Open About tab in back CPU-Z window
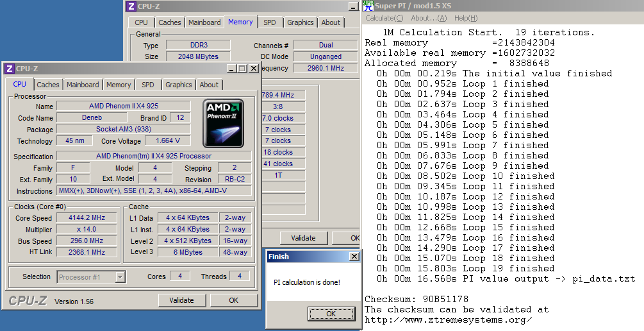This screenshot has width=644, height=331. coord(331,22)
